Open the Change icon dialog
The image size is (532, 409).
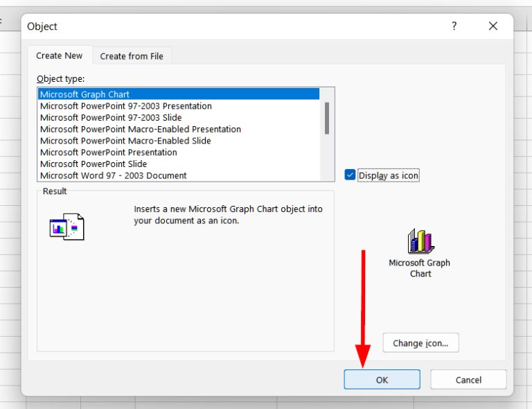pos(420,343)
